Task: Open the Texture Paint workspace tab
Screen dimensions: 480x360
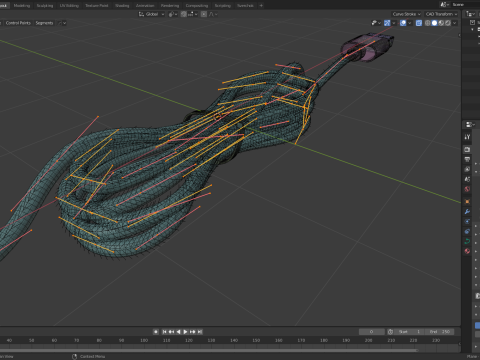Action: pos(97,5)
